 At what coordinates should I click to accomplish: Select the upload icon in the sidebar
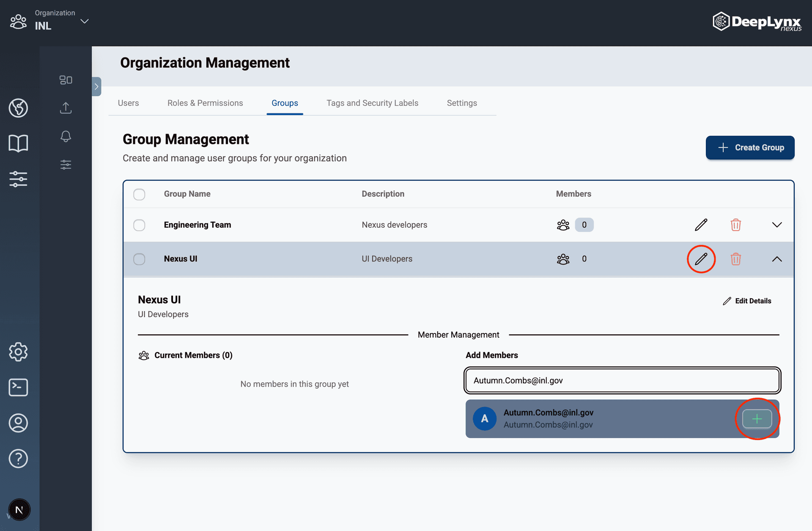pyautogui.click(x=66, y=108)
